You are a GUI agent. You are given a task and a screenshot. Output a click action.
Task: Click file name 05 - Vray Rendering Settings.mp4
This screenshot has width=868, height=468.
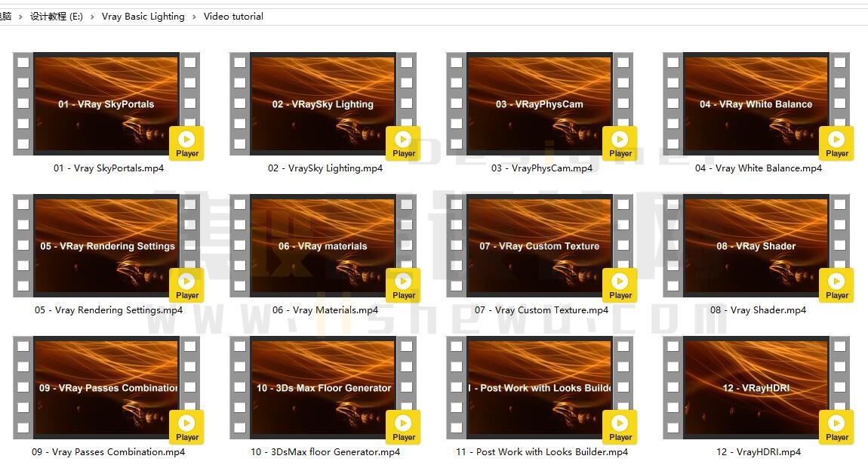pos(109,309)
